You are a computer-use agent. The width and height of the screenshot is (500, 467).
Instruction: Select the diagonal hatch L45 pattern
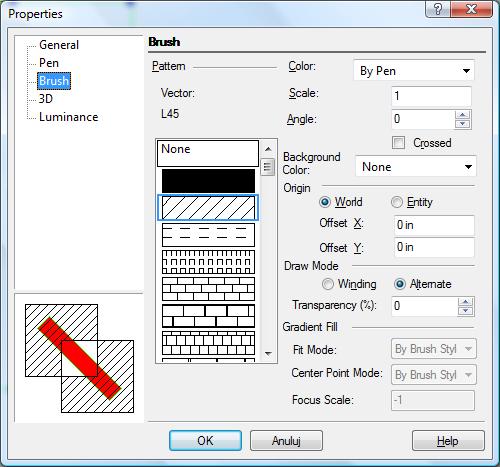pyautogui.click(x=208, y=207)
